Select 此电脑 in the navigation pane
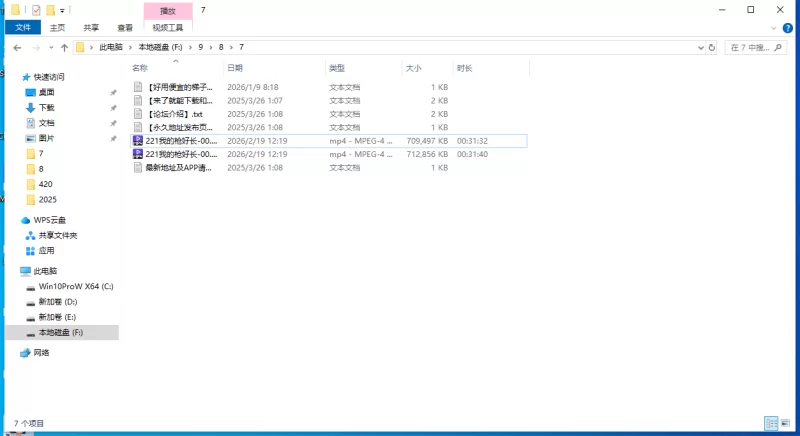 [45, 271]
